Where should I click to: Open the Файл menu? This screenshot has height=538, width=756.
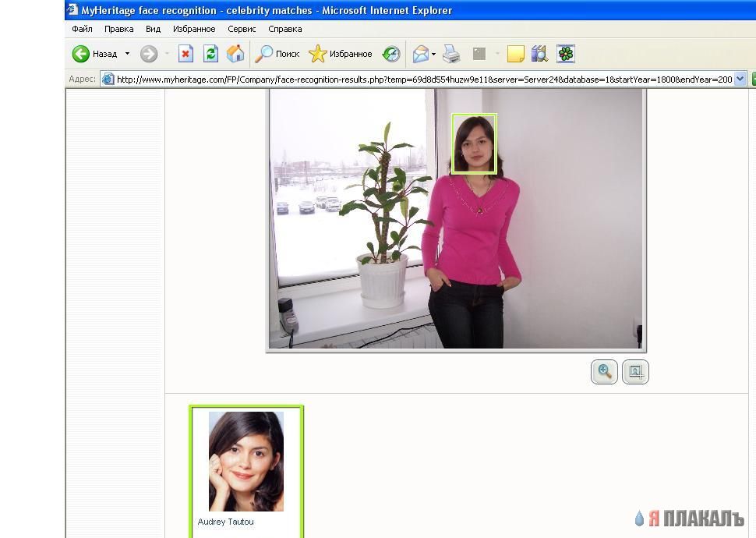pyautogui.click(x=82, y=29)
